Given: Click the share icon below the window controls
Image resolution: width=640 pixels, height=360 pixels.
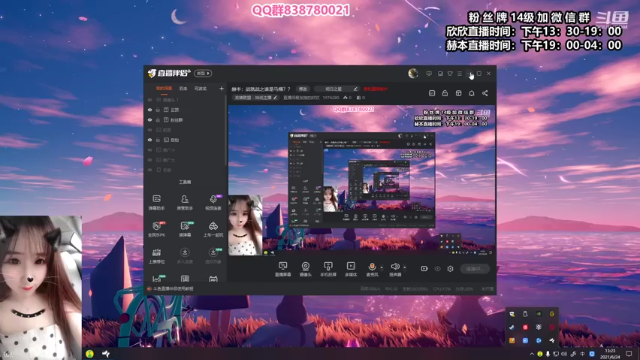Looking at the screenshot, I should tap(485, 93).
